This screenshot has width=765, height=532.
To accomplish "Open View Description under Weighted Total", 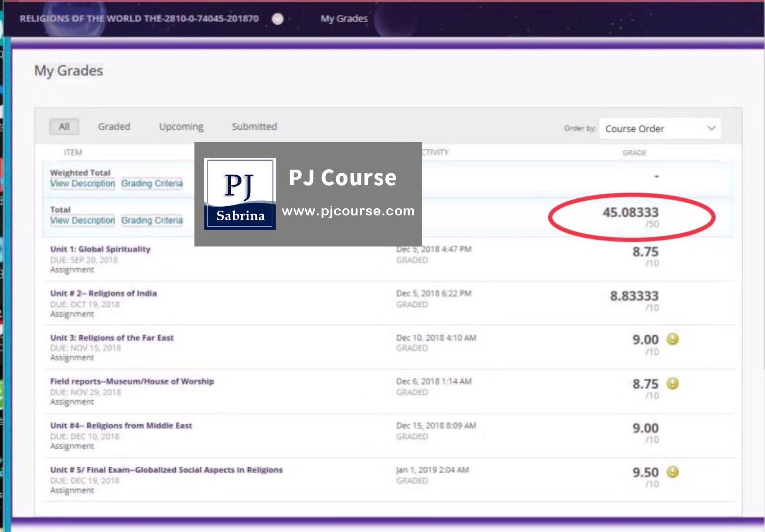I will tap(82, 184).
